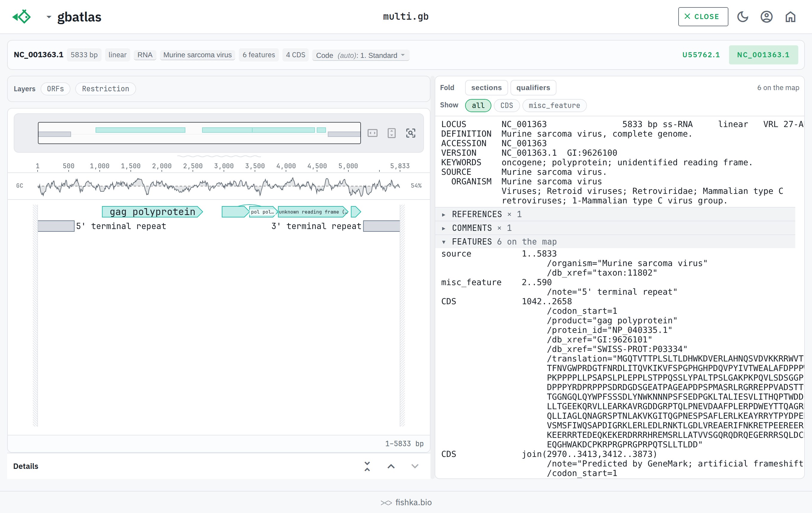Image resolution: width=812 pixels, height=513 pixels.
Task: Click the NC_001363.1 record title
Action: click(39, 55)
